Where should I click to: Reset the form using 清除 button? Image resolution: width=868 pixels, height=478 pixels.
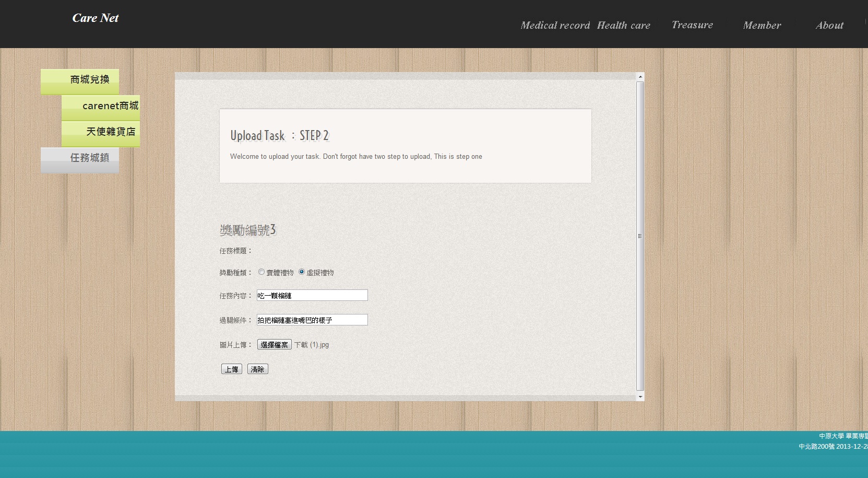[257, 369]
